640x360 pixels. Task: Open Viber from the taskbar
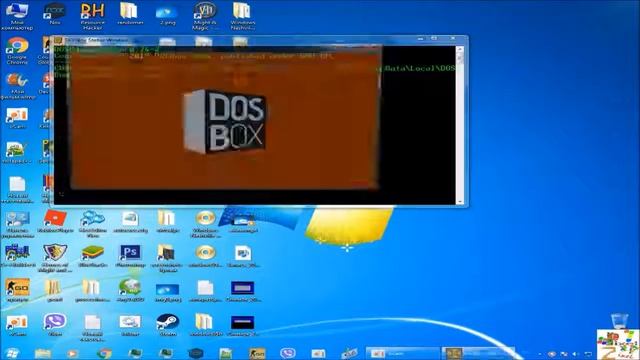287,353
